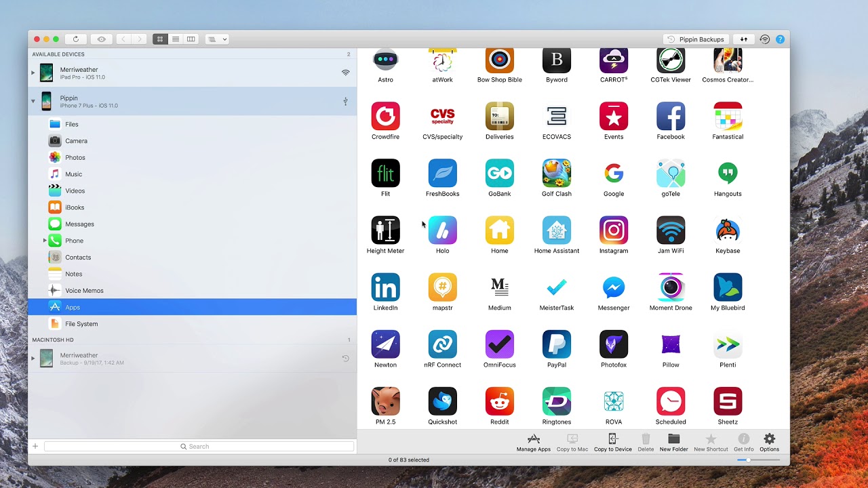The image size is (868, 488).
Task: Pick the Jam WiFi app
Action: point(671,230)
